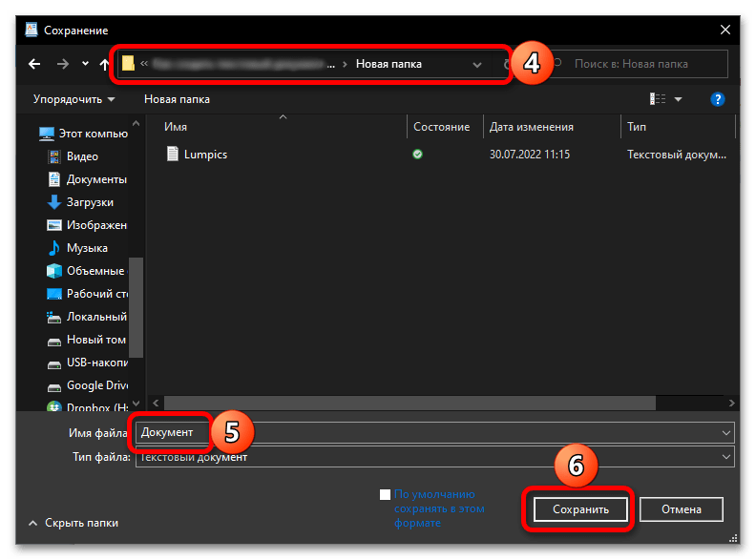
Task: Click the Новая папка toolbar button
Action: point(177,99)
